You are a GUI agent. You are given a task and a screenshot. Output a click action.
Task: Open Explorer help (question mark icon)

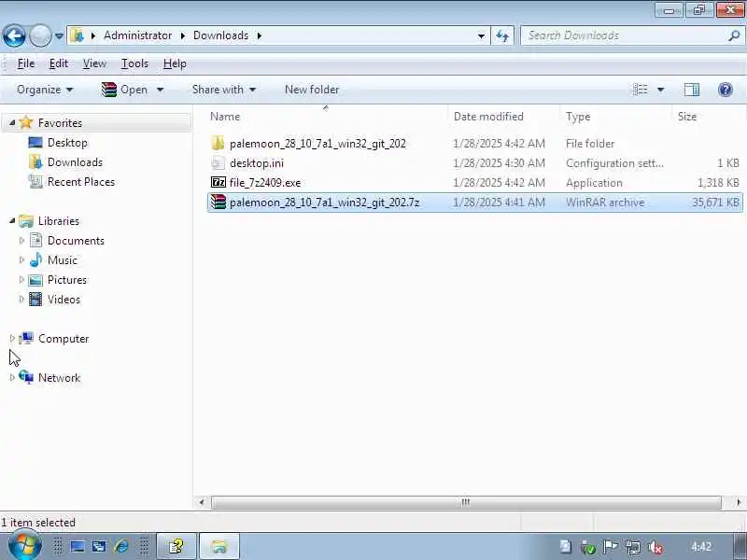[x=726, y=90]
